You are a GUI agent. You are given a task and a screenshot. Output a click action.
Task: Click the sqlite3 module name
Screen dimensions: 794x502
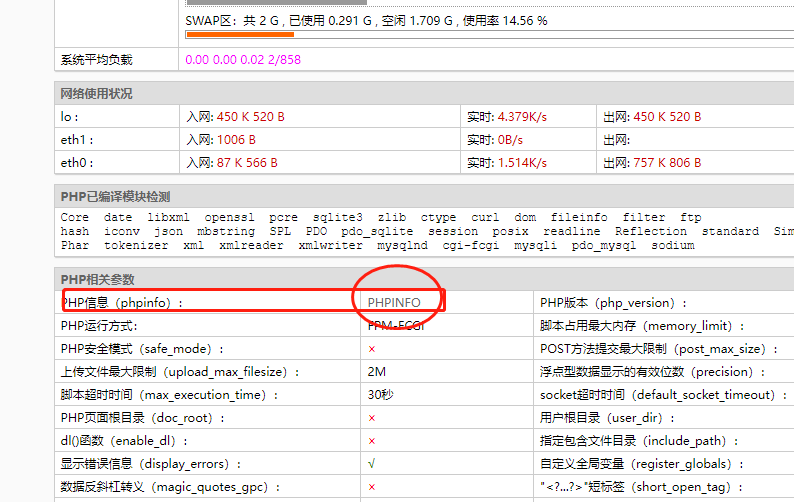click(x=337, y=217)
